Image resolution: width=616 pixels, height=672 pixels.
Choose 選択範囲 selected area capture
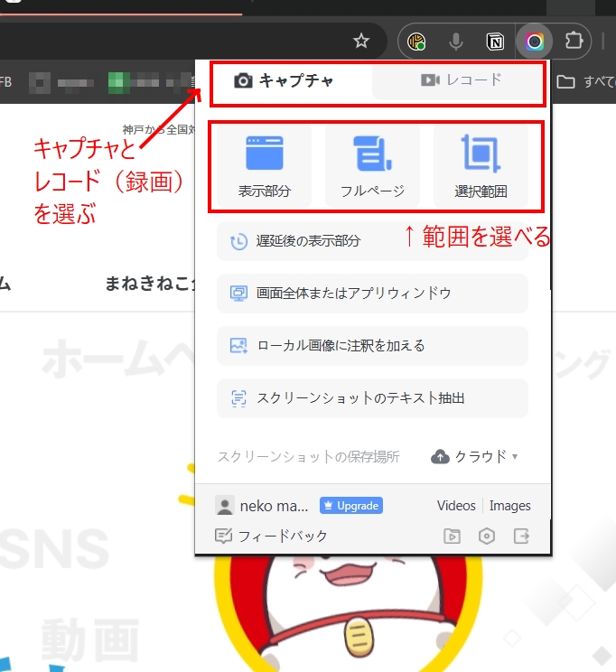click(x=481, y=166)
